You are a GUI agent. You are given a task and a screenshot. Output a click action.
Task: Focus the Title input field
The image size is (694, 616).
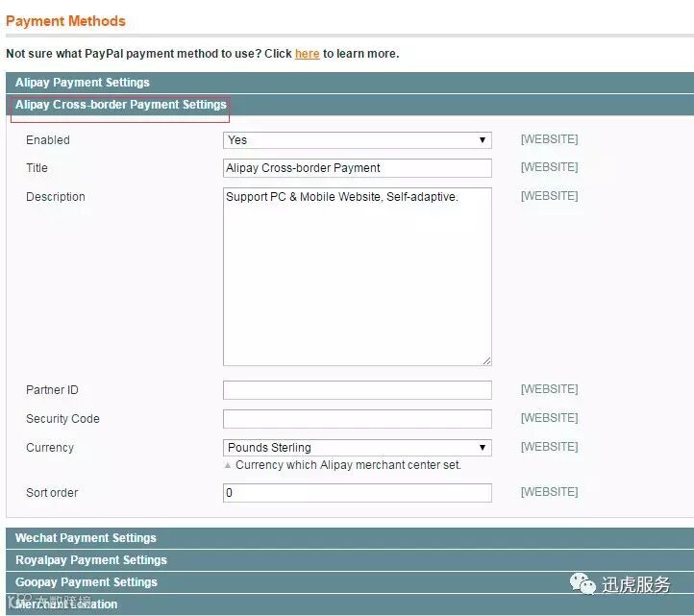click(x=358, y=168)
